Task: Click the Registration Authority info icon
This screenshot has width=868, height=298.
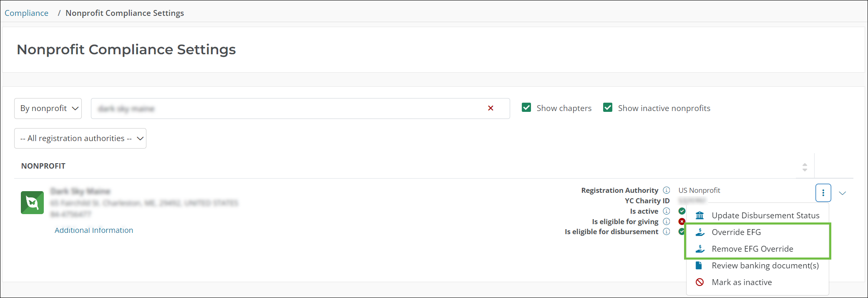Action: [x=667, y=190]
